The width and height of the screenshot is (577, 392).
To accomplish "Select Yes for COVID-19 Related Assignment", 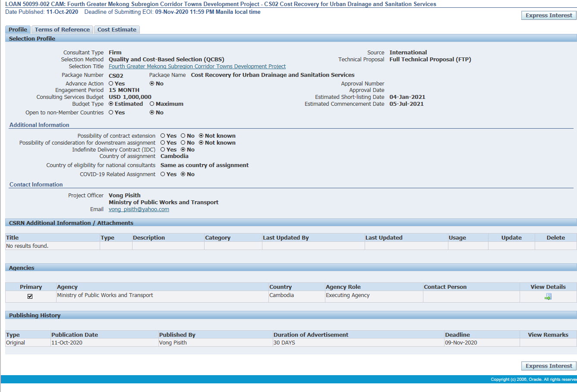I will pos(163,174).
